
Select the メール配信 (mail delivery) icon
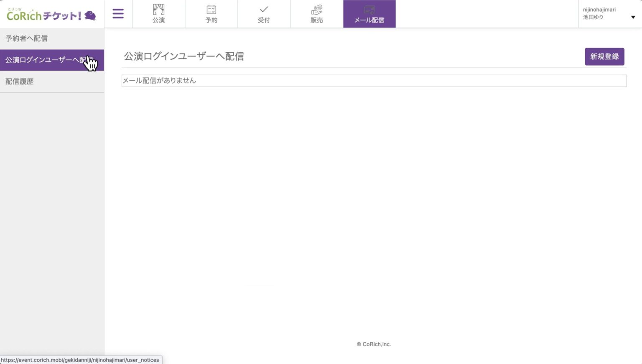point(369,14)
